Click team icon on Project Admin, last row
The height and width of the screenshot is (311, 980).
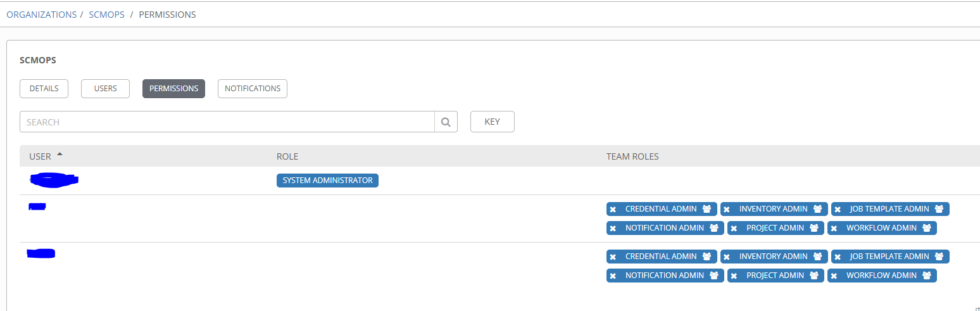tap(814, 276)
